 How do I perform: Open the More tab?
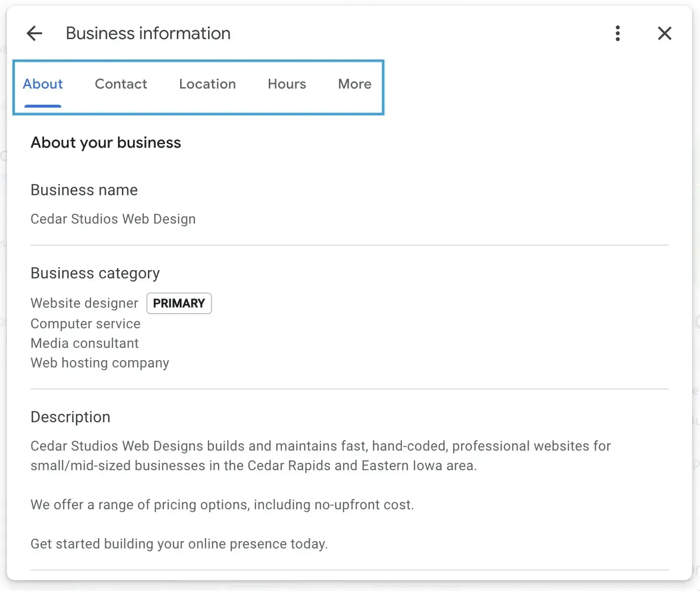click(354, 84)
